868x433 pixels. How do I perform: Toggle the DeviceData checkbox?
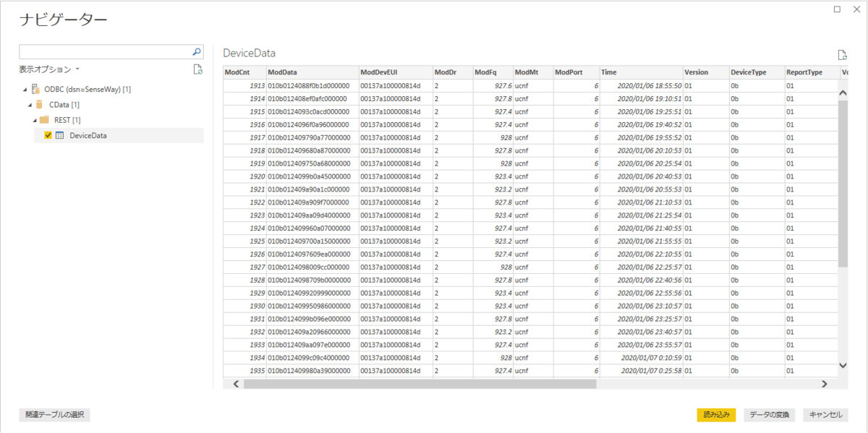coord(48,135)
